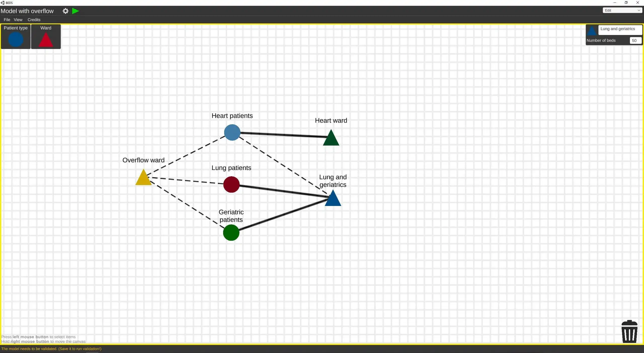Adjust the Number of beds value 50

(634, 41)
